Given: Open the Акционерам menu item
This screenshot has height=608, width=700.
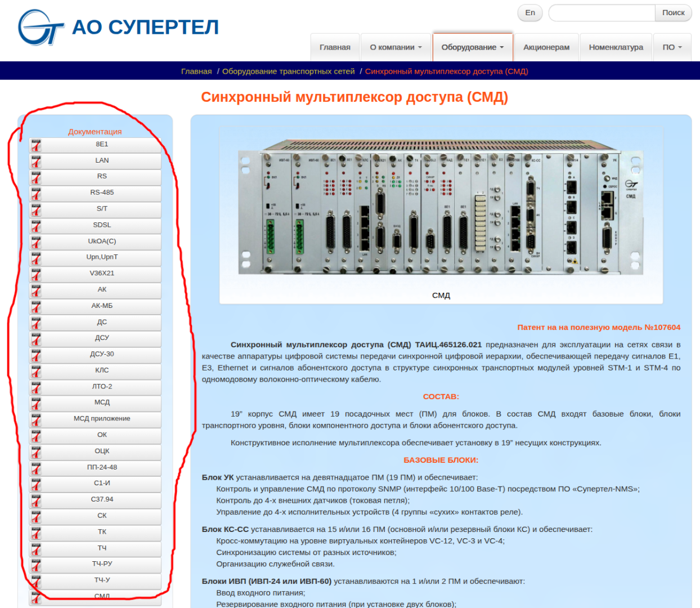Looking at the screenshot, I should pos(546,47).
